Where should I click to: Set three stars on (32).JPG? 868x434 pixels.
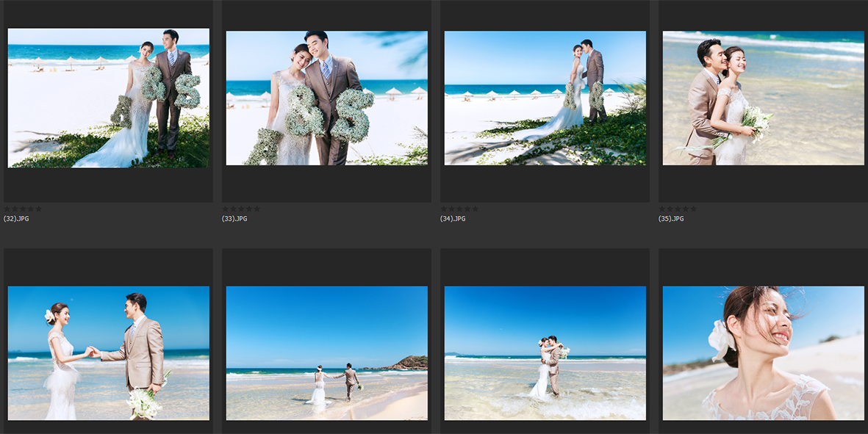(23, 209)
